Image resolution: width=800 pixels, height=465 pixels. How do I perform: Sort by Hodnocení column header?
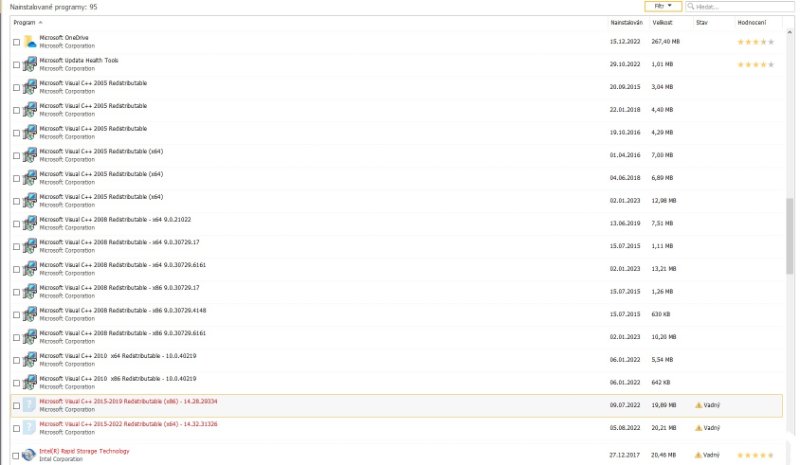(751, 21)
